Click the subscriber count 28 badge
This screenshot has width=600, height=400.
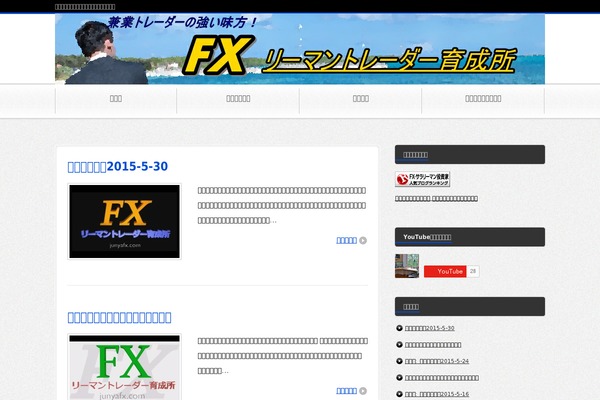point(473,271)
